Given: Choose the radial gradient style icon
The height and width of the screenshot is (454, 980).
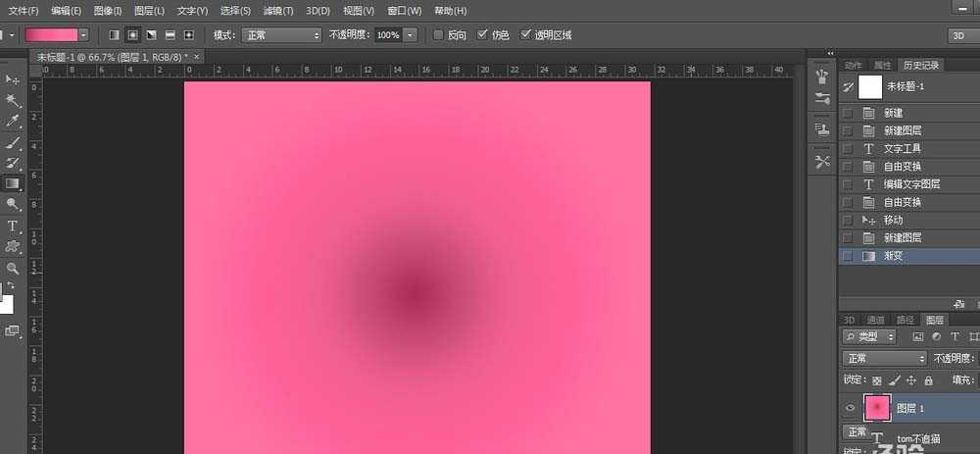Looking at the screenshot, I should click(x=132, y=35).
